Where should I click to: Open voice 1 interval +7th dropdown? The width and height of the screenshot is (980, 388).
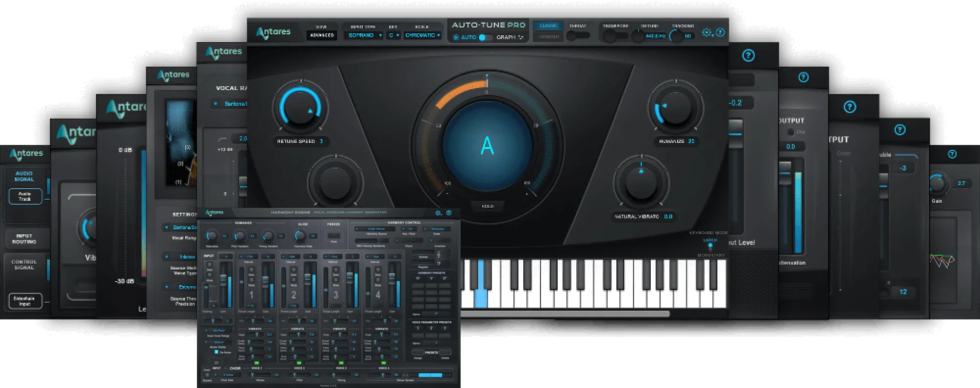coord(248,257)
